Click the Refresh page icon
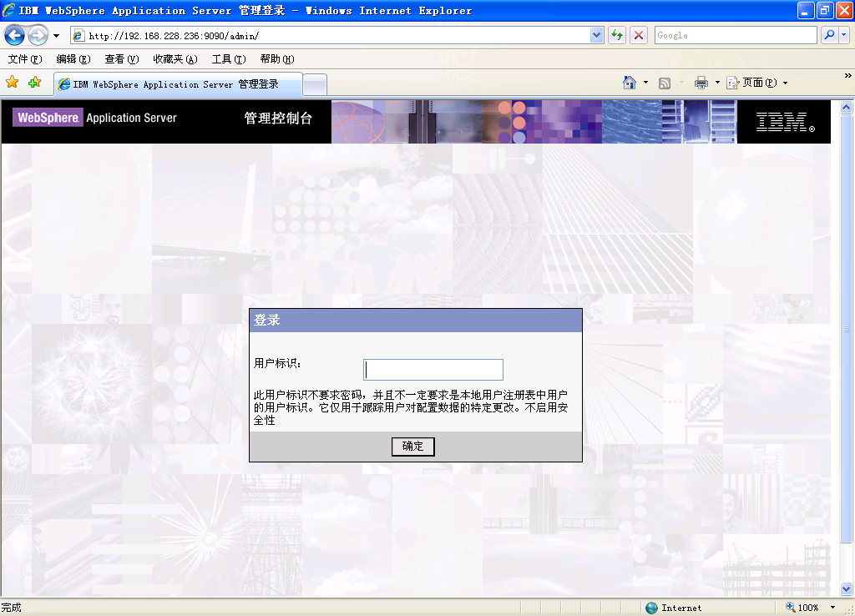 point(617,35)
